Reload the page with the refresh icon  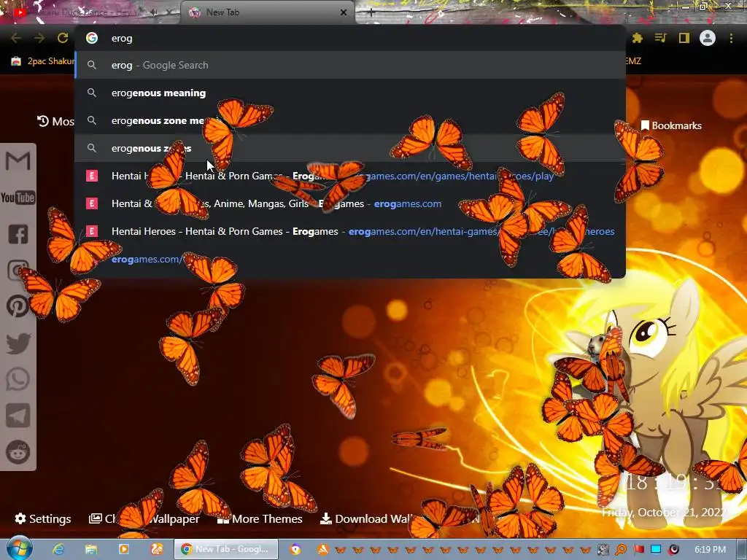(x=63, y=38)
